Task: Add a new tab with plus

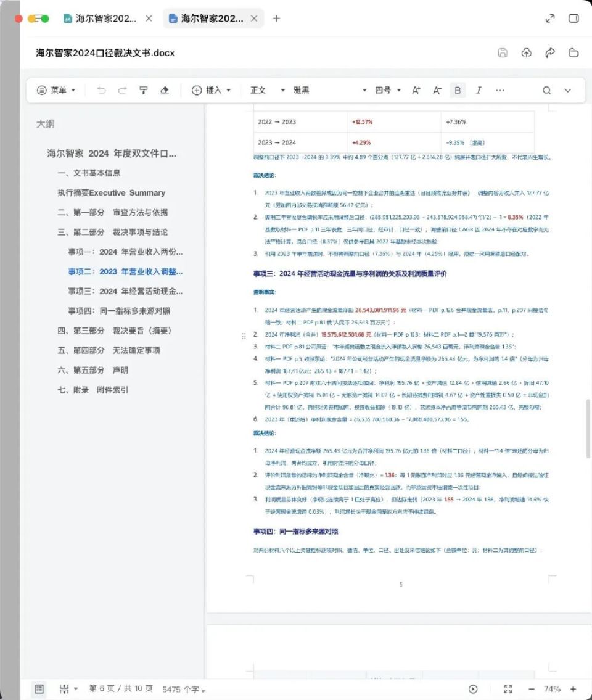Action: pos(276,19)
